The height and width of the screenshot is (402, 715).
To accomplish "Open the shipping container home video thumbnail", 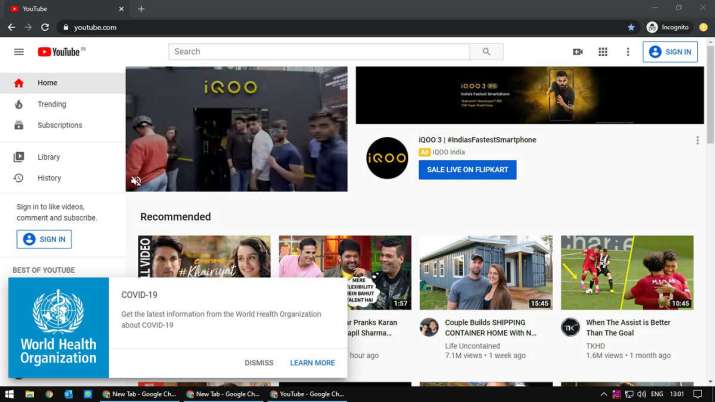I will coord(485,272).
